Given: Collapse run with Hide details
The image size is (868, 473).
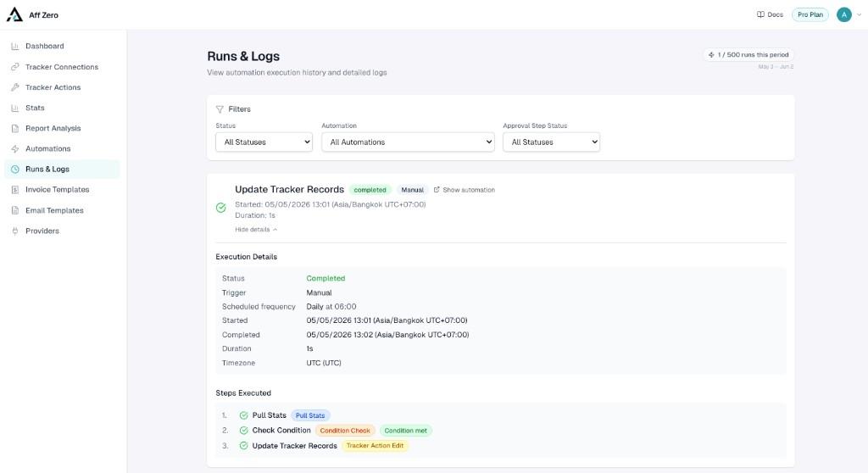Looking at the screenshot, I should click(x=256, y=230).
